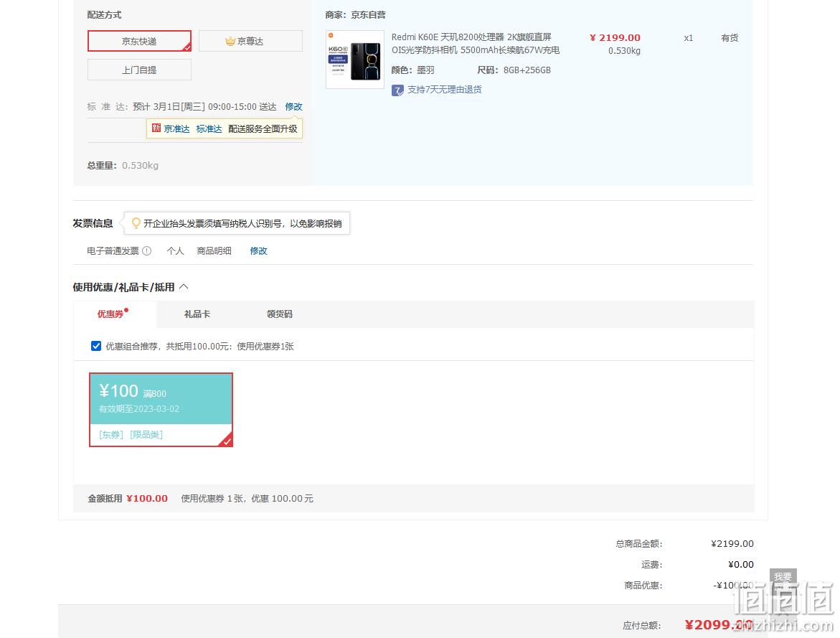Click the product price ¥ 2199.00
The width and height of the screenshot is (840, 638).
point(615,37)
